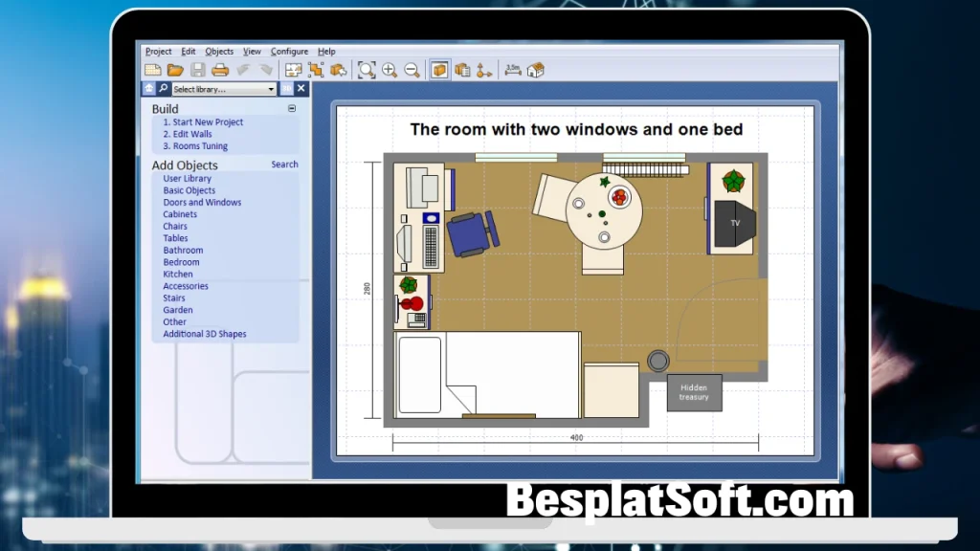Toggle the sidebar search magnifier button
980x551 pixels.
pos(164,89)
